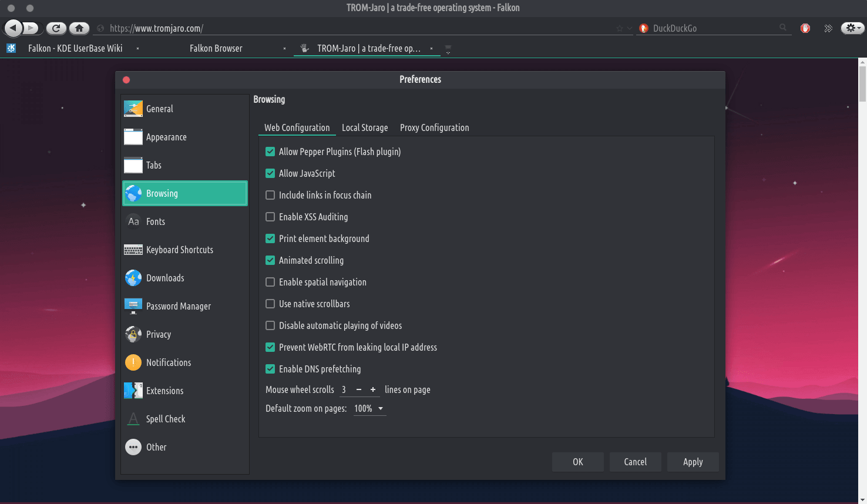
Task: Open the main menu gear dropdown
Action: click(x=852, y=28)
